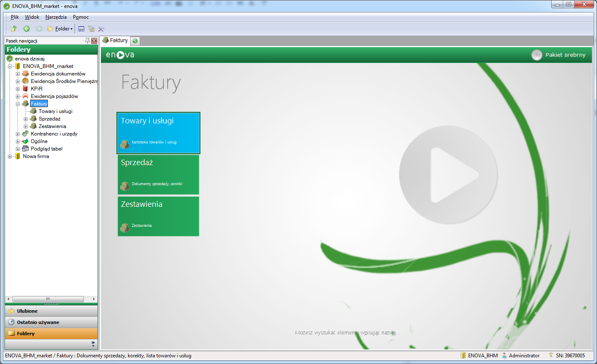Click the ENOVA_BHM database status bar entry

click(479, 356)
